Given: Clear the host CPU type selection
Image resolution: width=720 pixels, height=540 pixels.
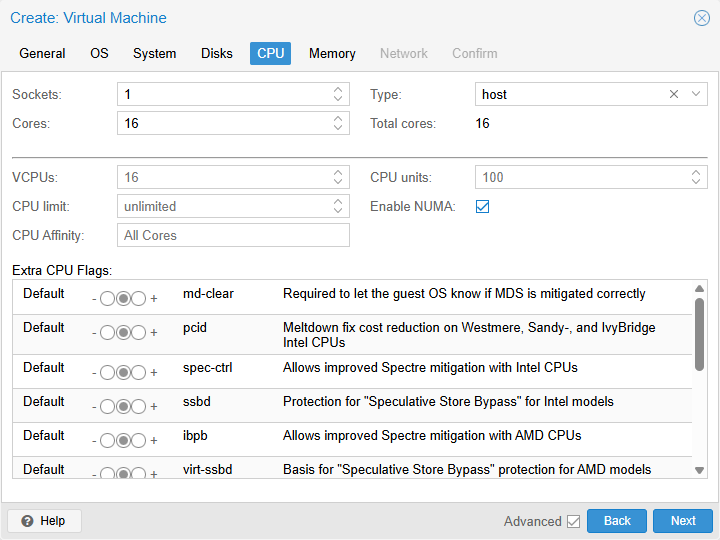Looking at the screenshot, I should [673, 94].
